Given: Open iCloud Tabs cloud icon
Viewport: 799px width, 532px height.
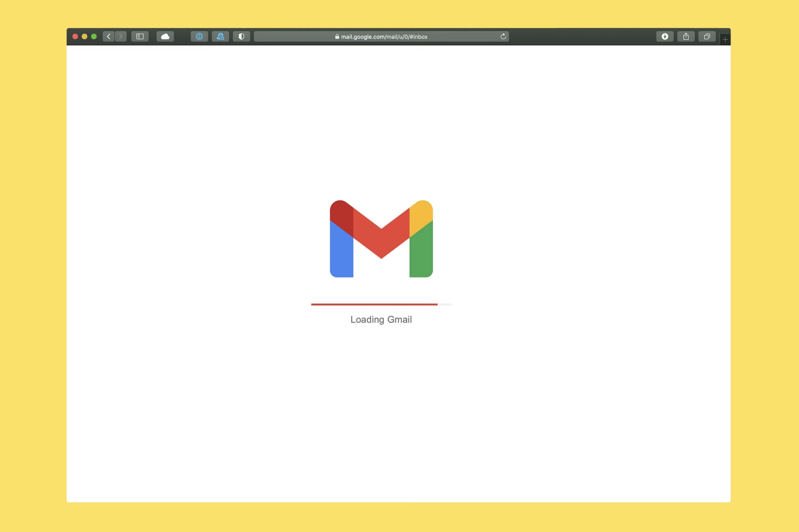Looking at the screenshot, I should pyautogui.click(x=165, y=36).
